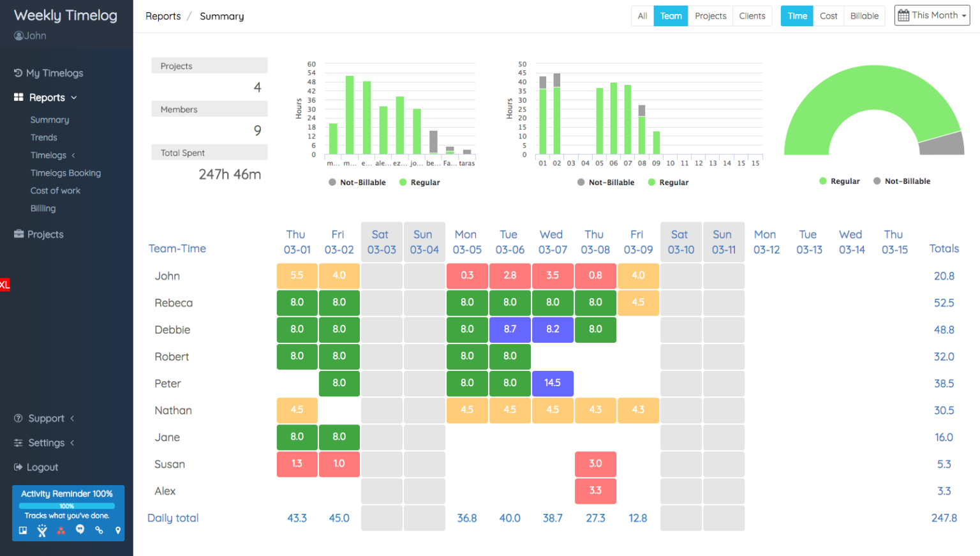Viewport: 980px width, 556px height.
Task: Select Peter's 14.5 hour cell on Wednesday
Action: [x=553, y=383]
